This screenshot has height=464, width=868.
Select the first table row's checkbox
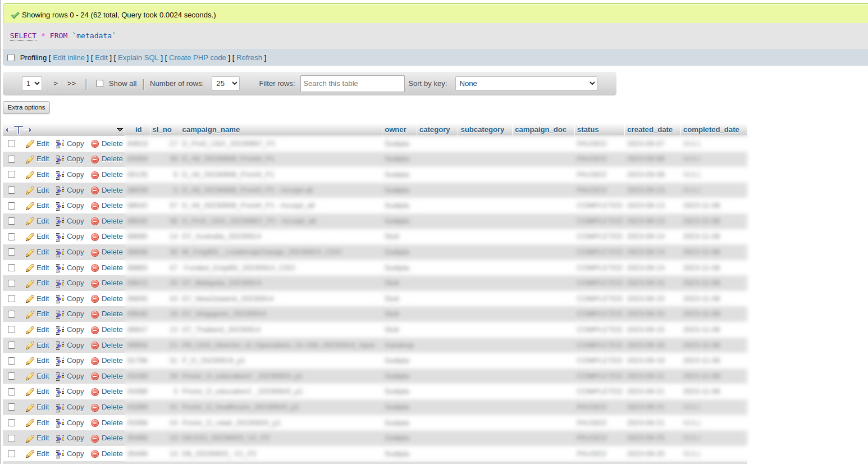pos(11,144)
